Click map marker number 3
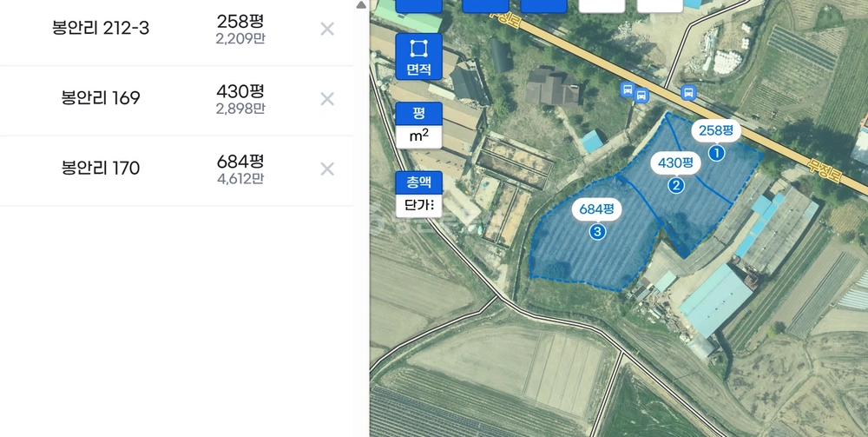This screenshot has height=437, width=868. pos(597,231)
